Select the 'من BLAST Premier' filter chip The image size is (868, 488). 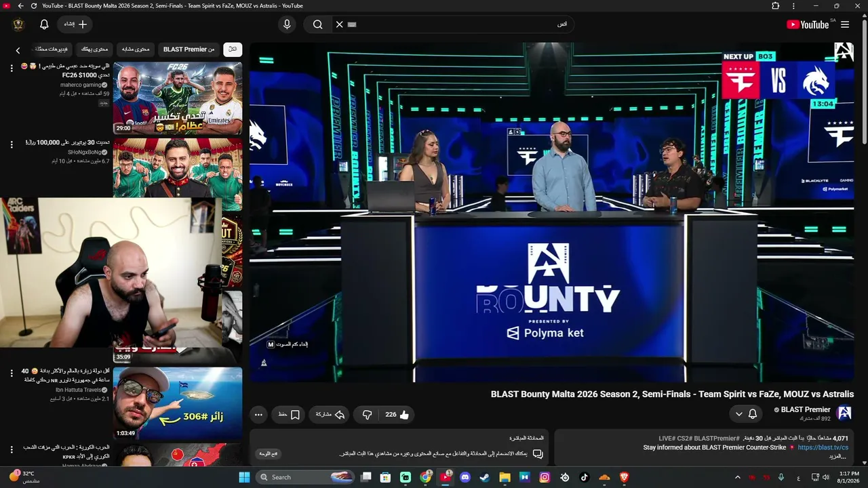(x=189, y=49)
